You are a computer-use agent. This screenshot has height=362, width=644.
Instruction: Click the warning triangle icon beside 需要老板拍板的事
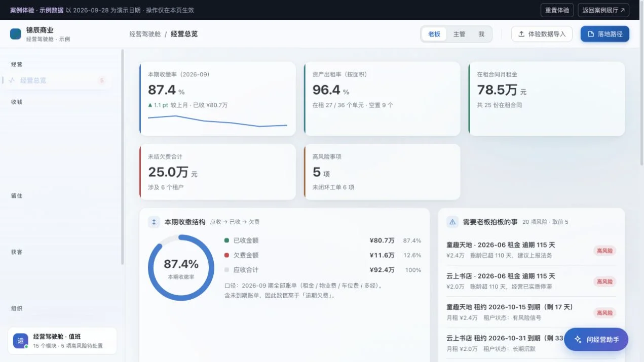tap(452, 222)
